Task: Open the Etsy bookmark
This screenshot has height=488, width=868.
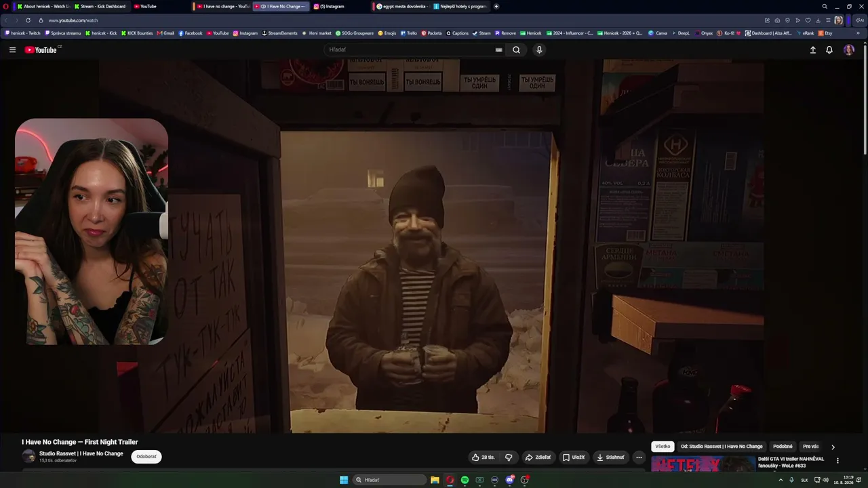Action: 825,33
